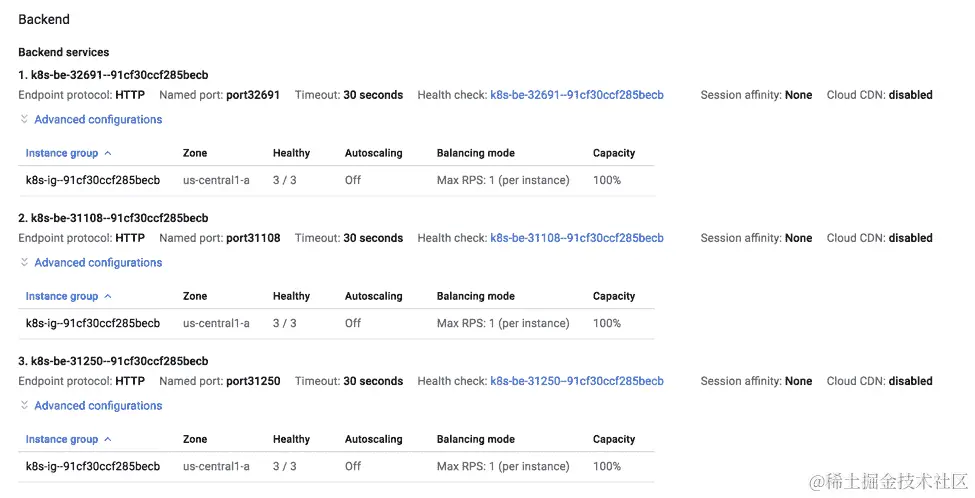Click sort arrow in third table header
Image resolution: width=975 pixels, height=498 pixels.
coord(108,439)
